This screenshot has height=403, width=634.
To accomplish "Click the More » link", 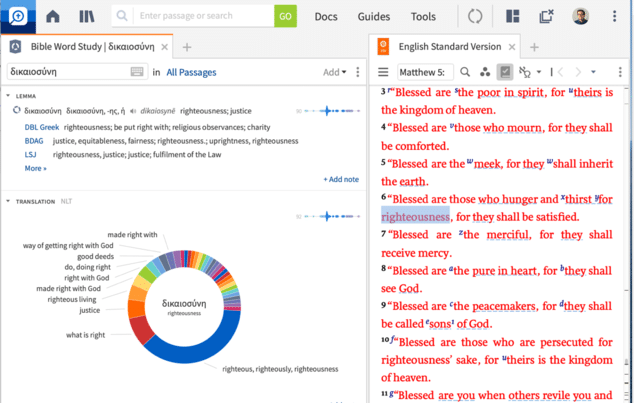I will pos(36,169).
